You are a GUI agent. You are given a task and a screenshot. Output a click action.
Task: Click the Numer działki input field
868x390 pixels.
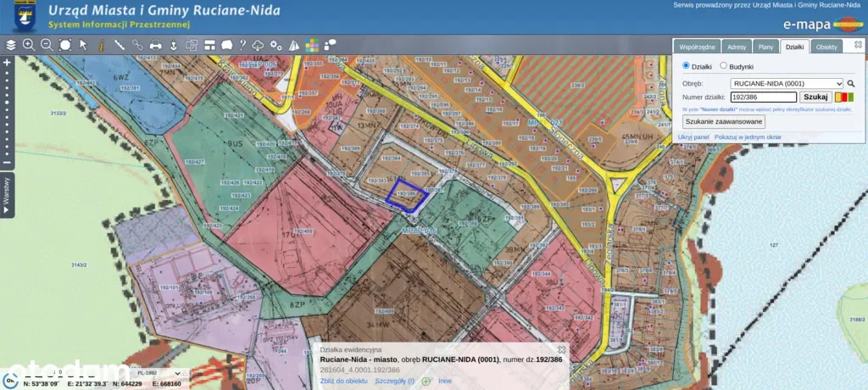[763, 97]
